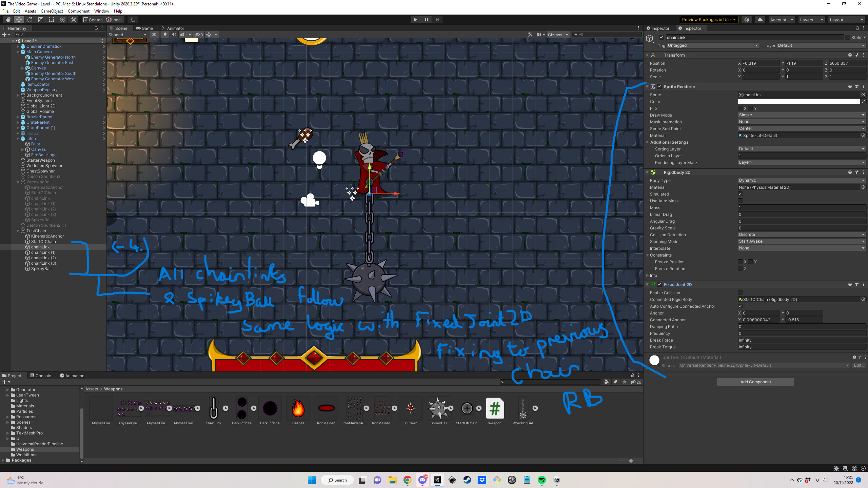868x488 pixels.
Task: Select the SpikeyBall asset in the Weapons folder
Action: pos(439,408)
